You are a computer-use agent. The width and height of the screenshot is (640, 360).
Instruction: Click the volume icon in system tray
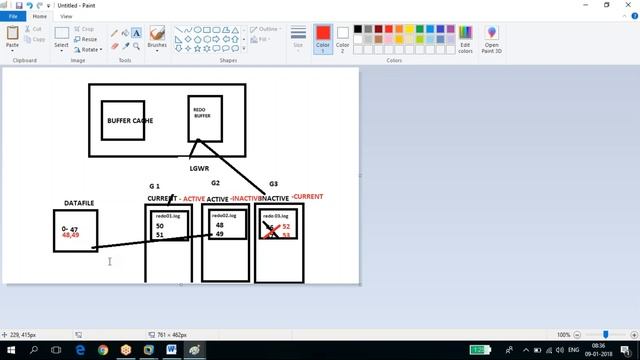pyautogui.click(x=560, y=350)
